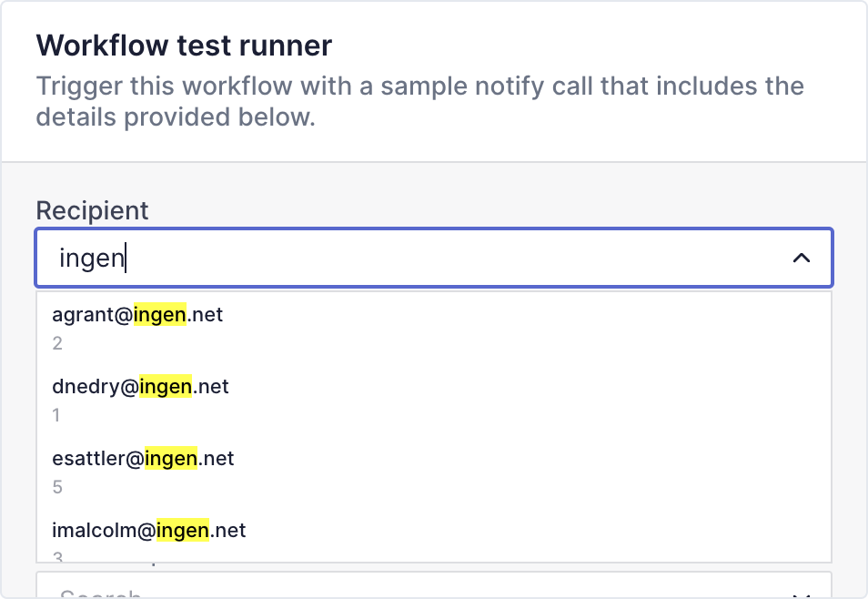Click ID number 5 under esattler entry
This screenshot has height=599, width=868.
point(57,488)
